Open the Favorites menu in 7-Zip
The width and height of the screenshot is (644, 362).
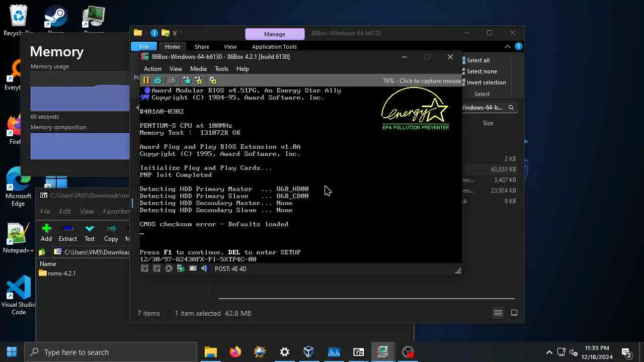[x=117, y=211]
